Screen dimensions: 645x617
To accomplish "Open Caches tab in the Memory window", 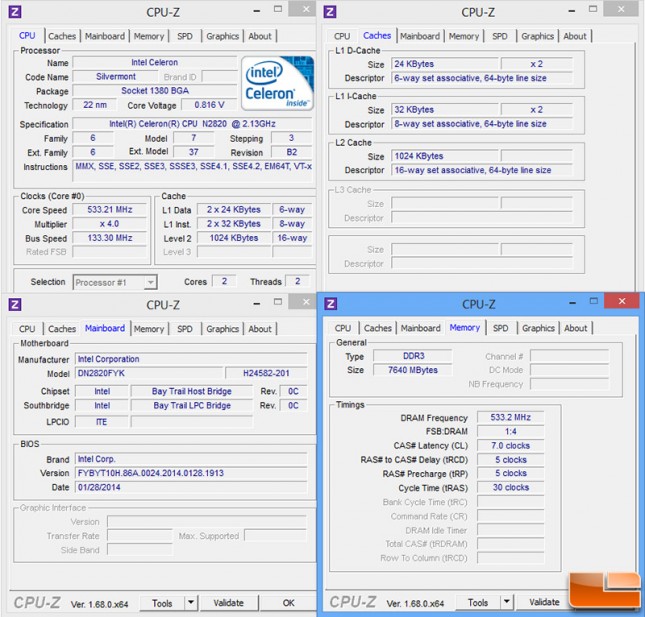I will tap(378, 328).
